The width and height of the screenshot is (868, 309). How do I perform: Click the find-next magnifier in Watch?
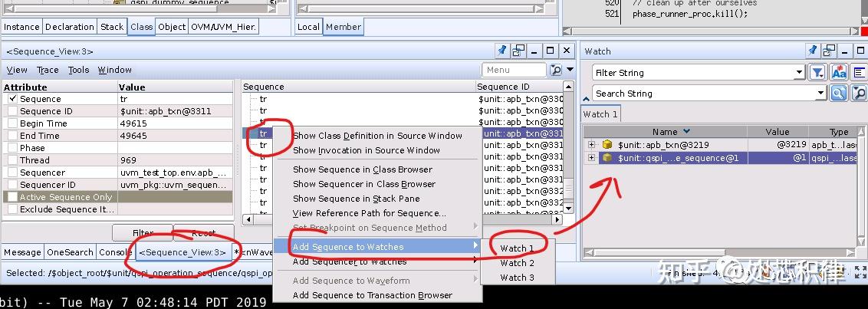tap(859, 93)
